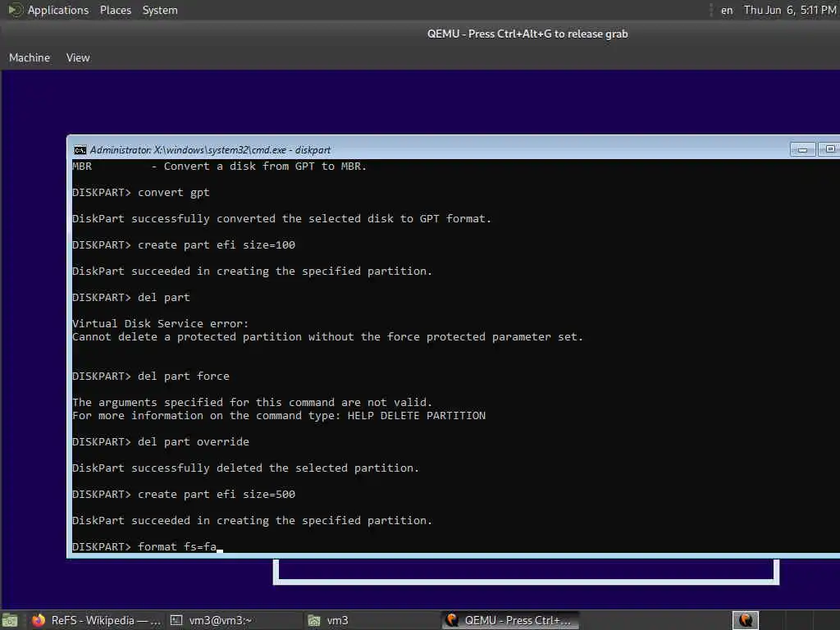
Task: Click 'Virtual Disk Service error:' line
Action: [160, 323]
